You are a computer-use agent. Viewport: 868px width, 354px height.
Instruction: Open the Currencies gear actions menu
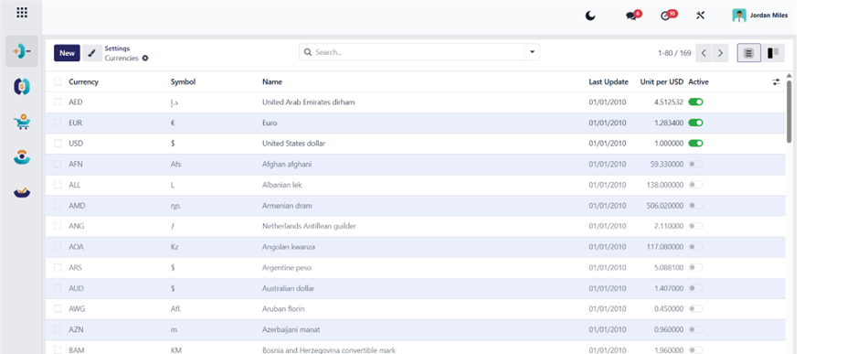click(x=145, y=59)
